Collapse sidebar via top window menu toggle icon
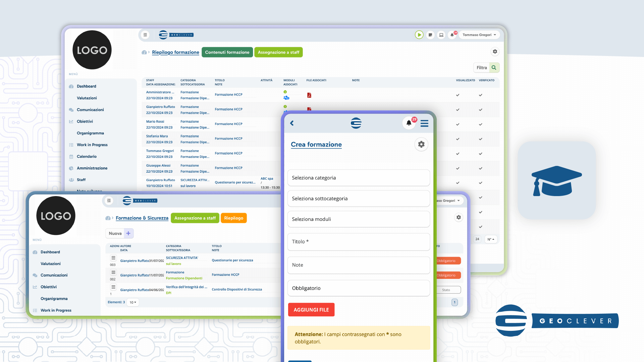Viewport: 644px width, 362px height. click(145, 35)
